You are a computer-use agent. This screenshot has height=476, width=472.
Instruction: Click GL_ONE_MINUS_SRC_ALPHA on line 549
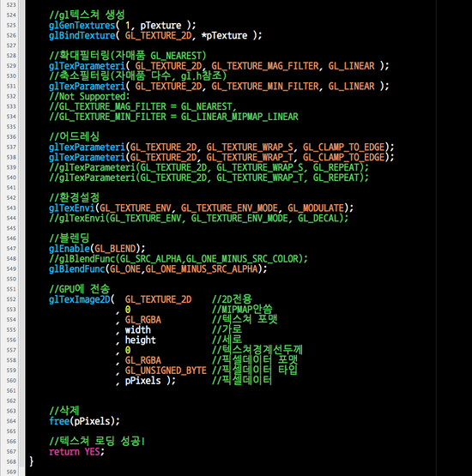(202, 269)
